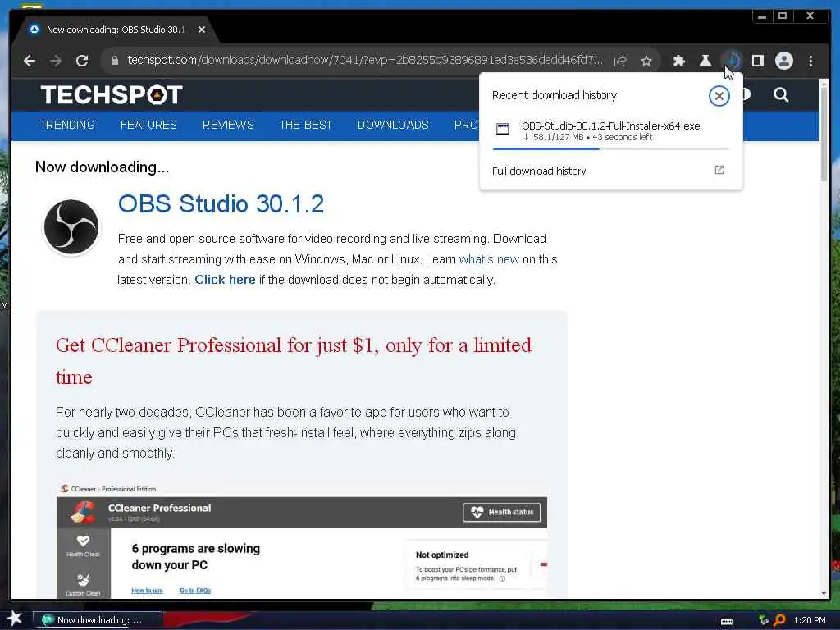This screenshot has width=840, height=630.
Task: Open the FEATURES menu
Action: [x=148, y=125]
